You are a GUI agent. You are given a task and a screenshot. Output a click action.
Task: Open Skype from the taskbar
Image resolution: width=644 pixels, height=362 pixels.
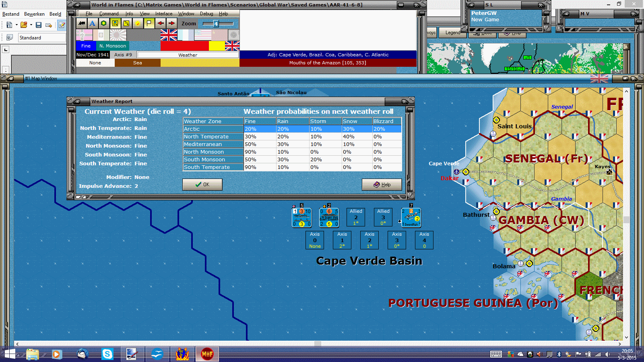pyautogui.click(x=107, y=354)
